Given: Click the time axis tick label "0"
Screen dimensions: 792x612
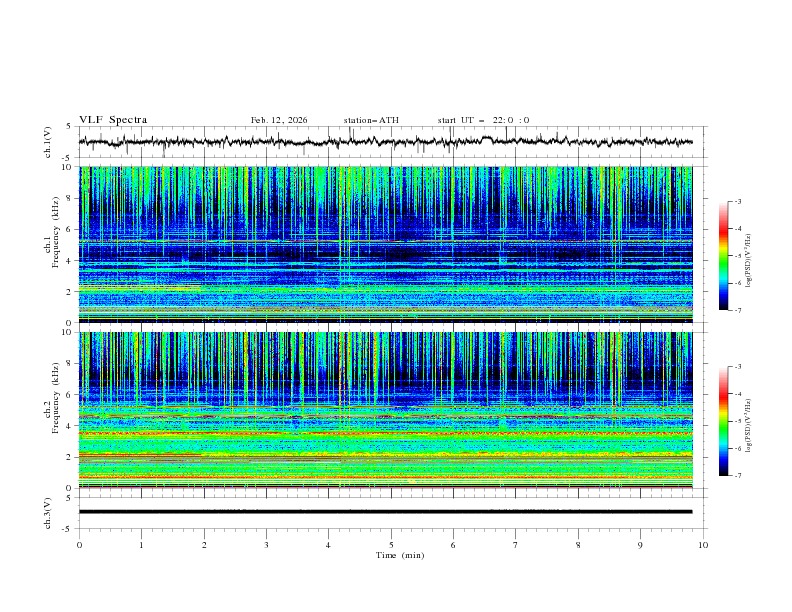Looking at the screenshot, I should click(x=79, y=545).
